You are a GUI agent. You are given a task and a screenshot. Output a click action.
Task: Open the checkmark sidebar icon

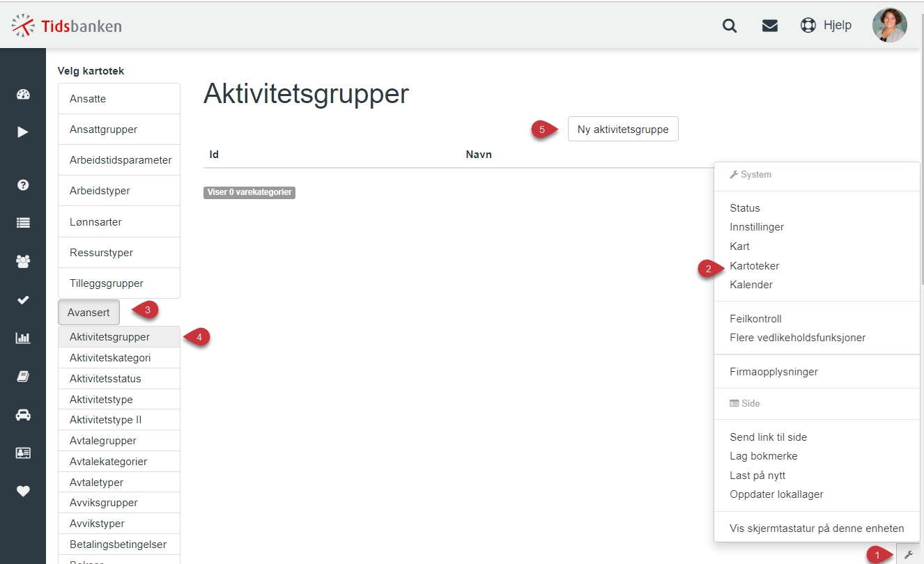click(23, 300)
